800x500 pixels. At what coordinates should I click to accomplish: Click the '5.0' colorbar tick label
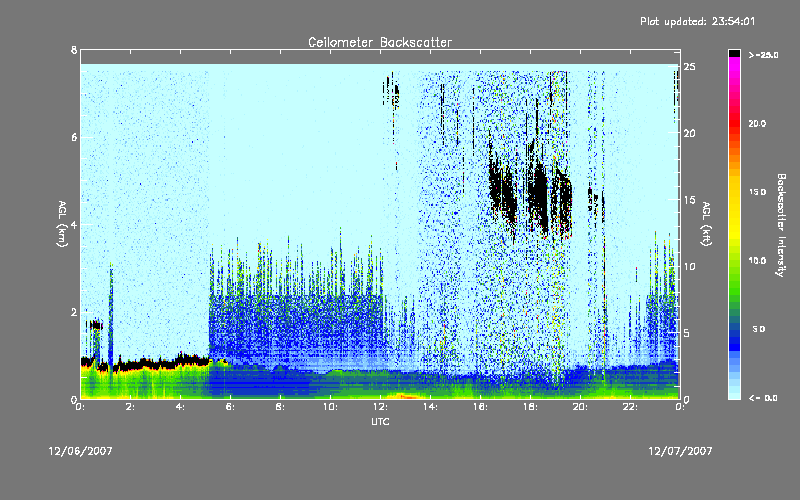(759, 330)
